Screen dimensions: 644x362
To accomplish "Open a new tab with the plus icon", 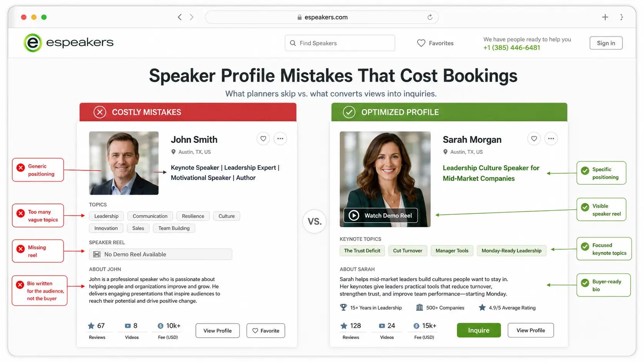I will pos(605,17).
